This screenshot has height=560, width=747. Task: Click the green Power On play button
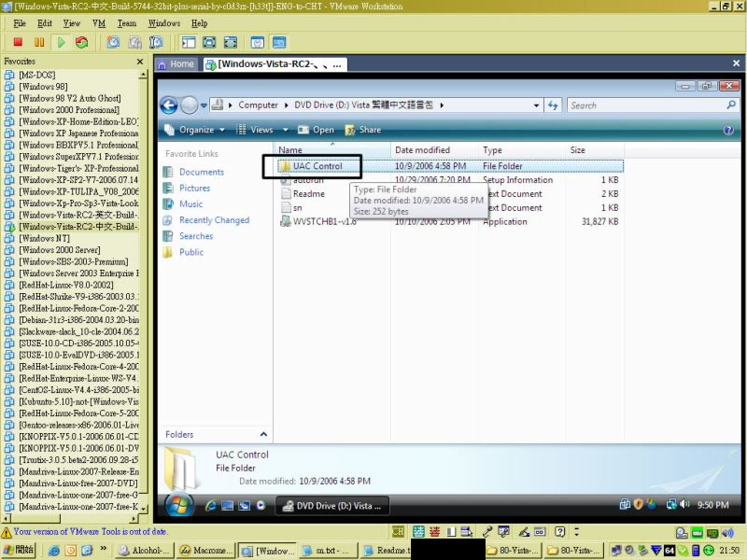pos(61,42)
